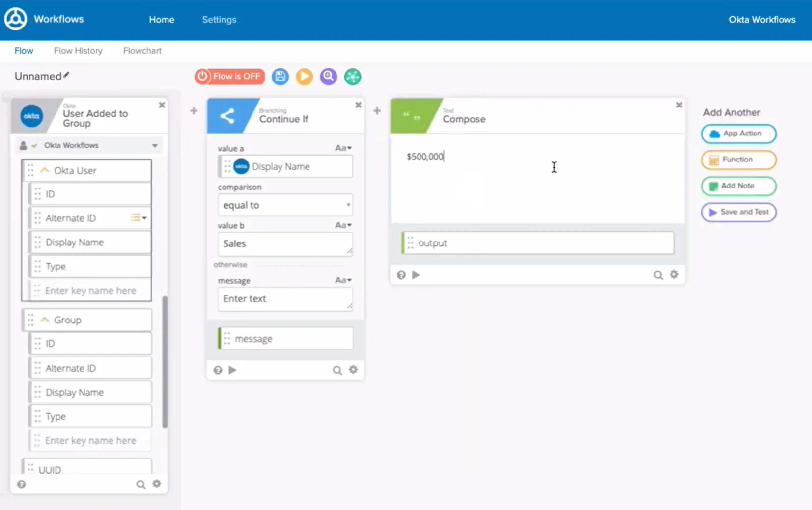Select Okta User ID field
Screen dimensions: 812x510
click(x=90, y=194)
